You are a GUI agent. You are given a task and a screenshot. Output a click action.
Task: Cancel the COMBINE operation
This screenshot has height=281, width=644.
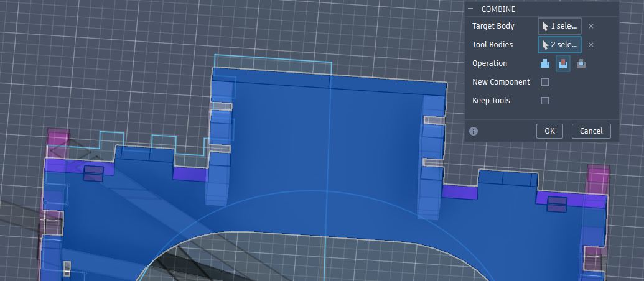point(591,131)
